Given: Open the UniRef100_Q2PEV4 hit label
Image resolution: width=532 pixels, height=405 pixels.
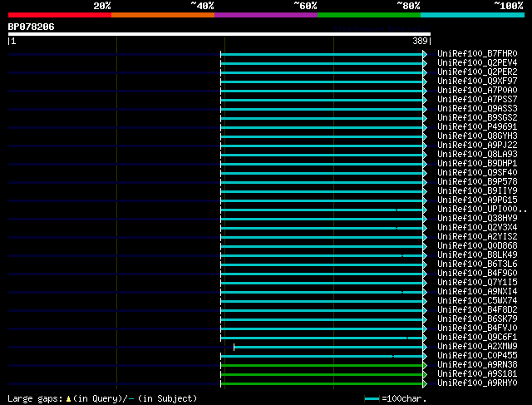Looking at the screenshot, I should [477, 63].
